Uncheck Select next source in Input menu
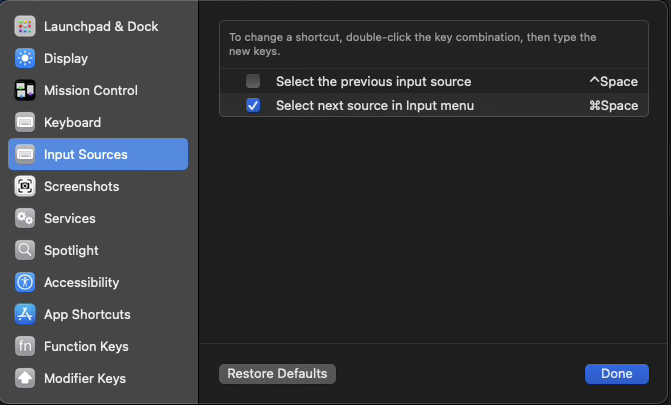The image size is (671, 405). point(253,105)
